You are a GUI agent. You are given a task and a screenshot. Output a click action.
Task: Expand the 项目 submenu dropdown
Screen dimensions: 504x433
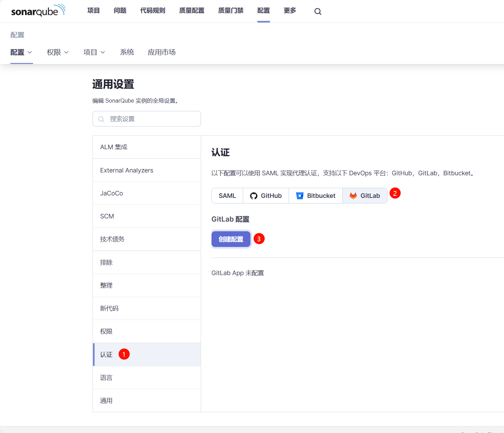(x=94, y=52)
